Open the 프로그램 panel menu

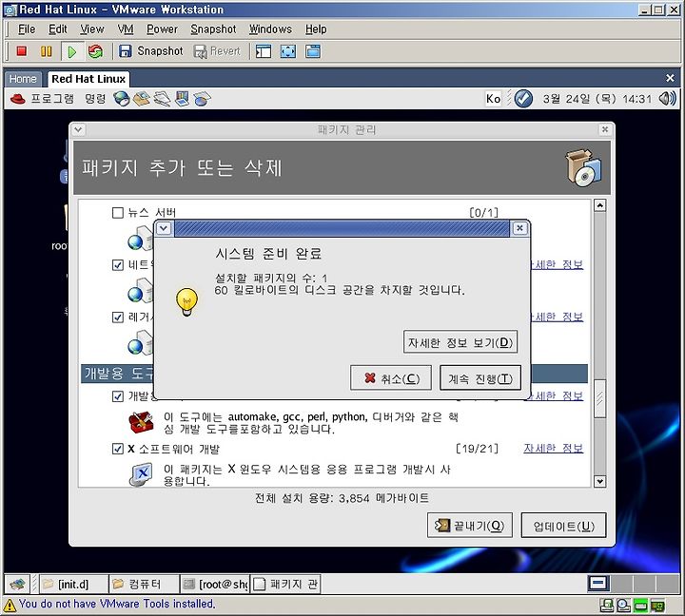(52, 99)
